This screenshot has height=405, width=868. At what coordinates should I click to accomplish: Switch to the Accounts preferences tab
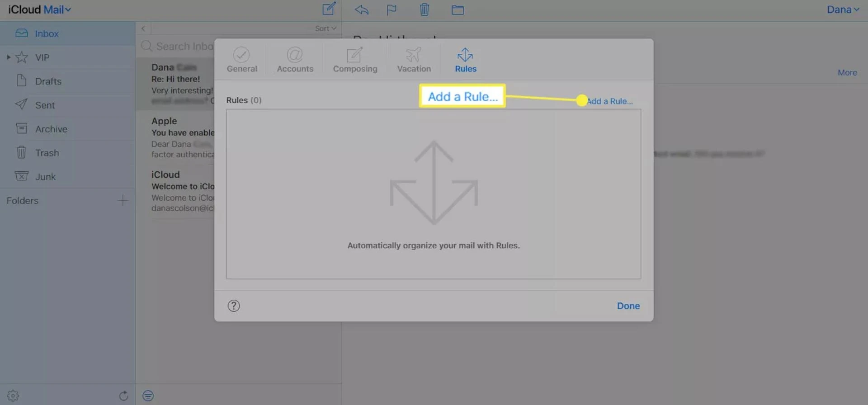[295, 60]
